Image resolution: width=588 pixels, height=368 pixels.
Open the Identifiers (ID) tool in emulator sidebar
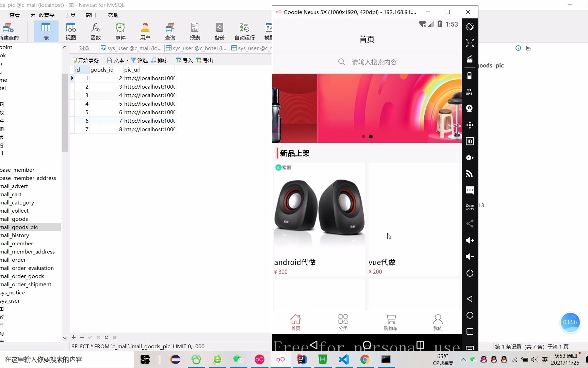pos(470,141)
